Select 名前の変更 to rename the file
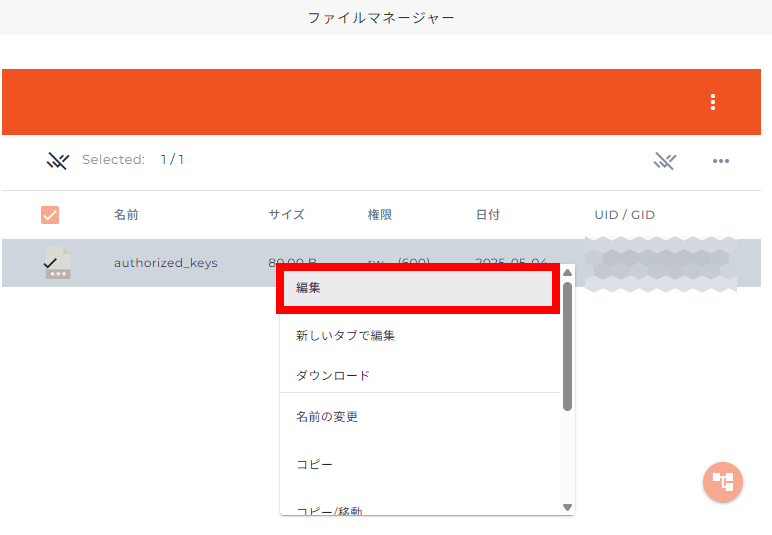 click(x=327, y=417)
